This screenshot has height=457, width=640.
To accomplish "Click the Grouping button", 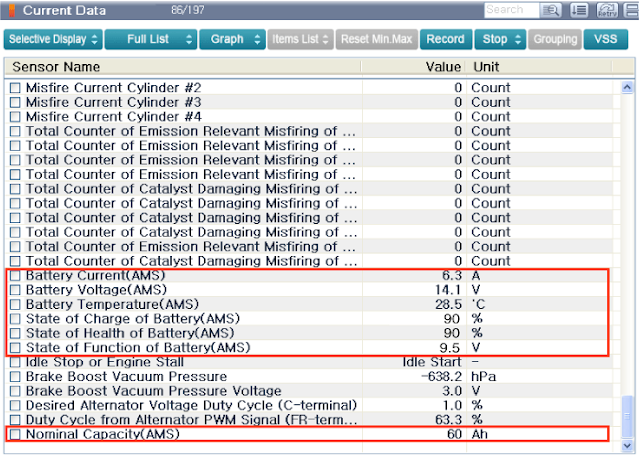I will click(555, 40).
